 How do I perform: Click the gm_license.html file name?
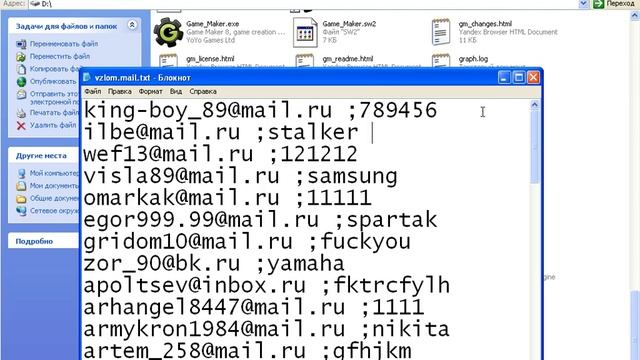pyautogui.click(x=210, y=59)
